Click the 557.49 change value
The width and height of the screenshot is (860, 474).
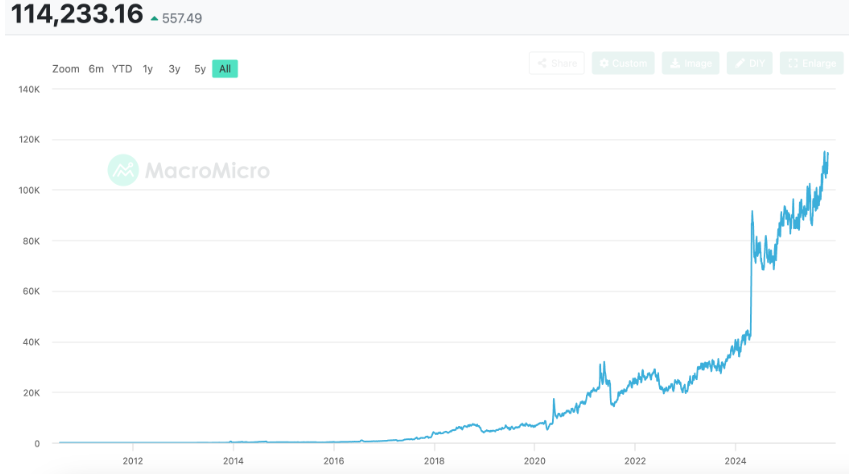(x=189, y=18)
